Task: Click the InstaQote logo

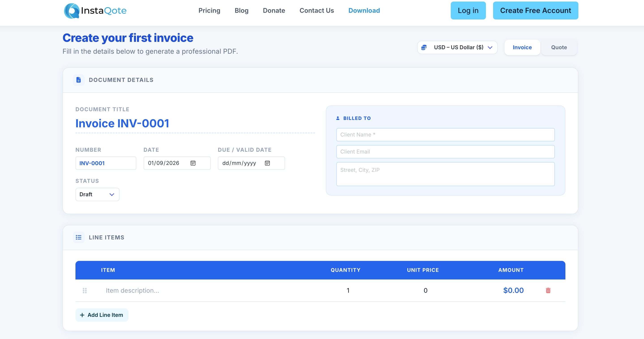Action: click(95, 11)
